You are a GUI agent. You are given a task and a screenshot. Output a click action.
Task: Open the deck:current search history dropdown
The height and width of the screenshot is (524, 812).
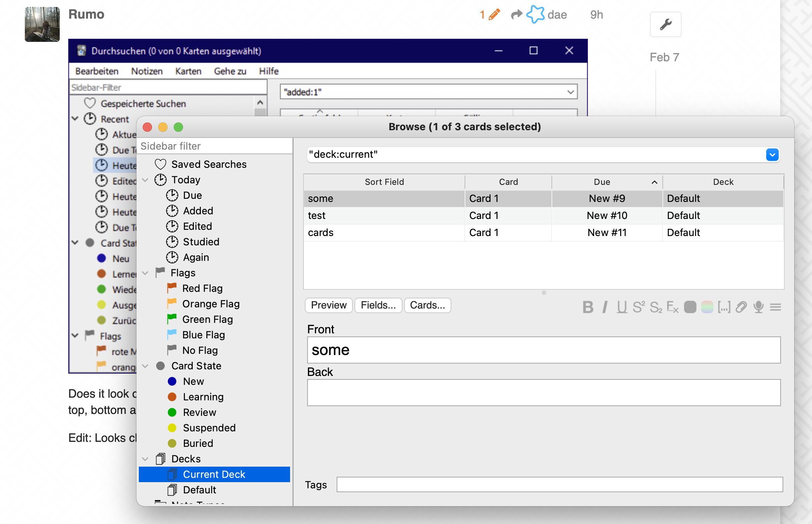click(x=772, y=155)
